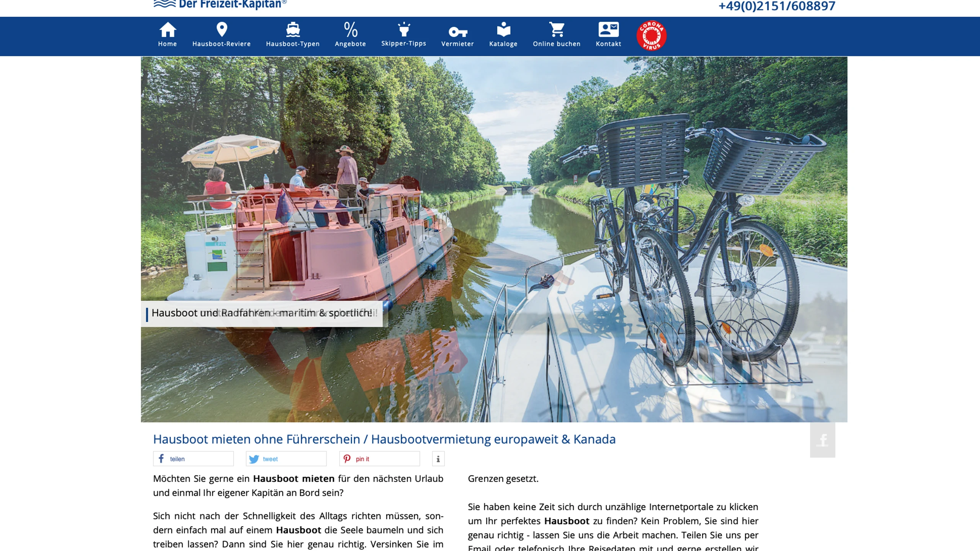980x551 pixels.
Task: Open Angebote percent icon
Action: (350, 29)
